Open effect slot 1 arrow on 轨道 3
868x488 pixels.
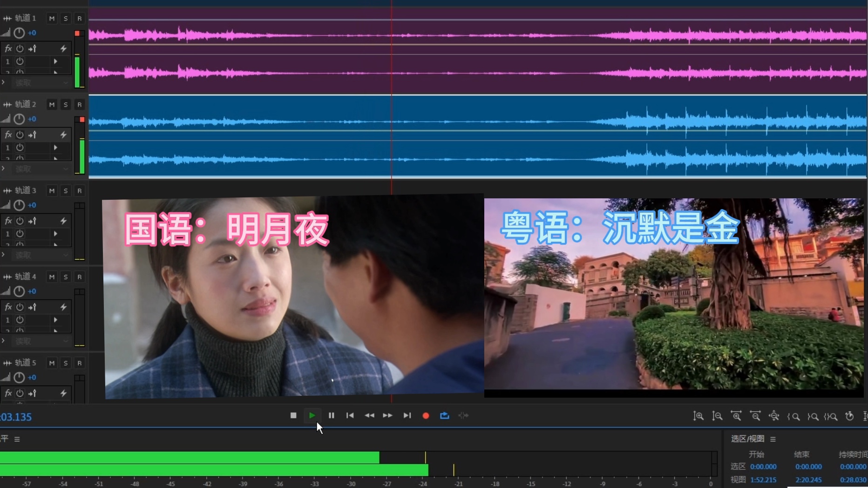(55, 234)
